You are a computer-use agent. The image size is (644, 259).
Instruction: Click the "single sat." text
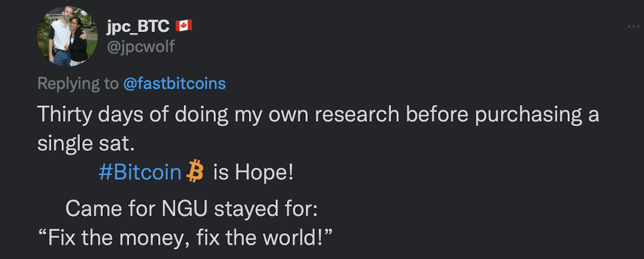tap(86, 143)
